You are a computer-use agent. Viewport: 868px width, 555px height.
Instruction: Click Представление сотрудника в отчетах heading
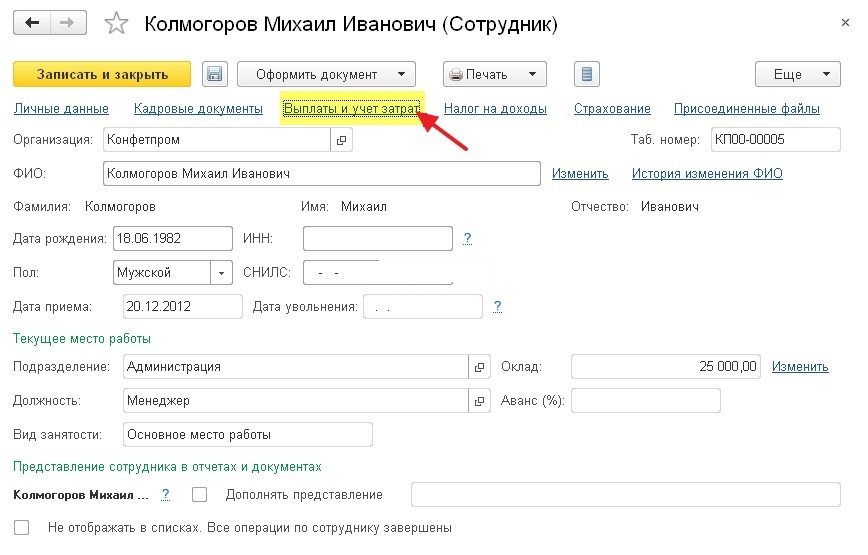pyautogui.click(x=167, y=467)
